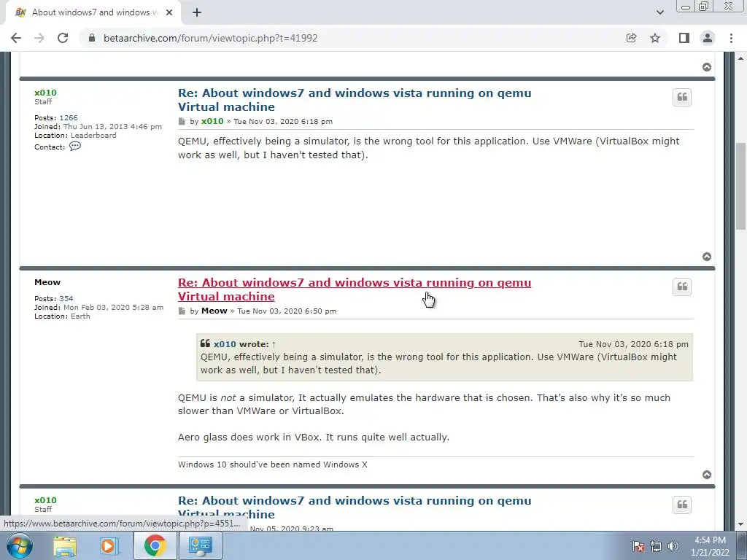Click the Location: Leaderboard text
747x560 pixels.
[x=75, y=135]
